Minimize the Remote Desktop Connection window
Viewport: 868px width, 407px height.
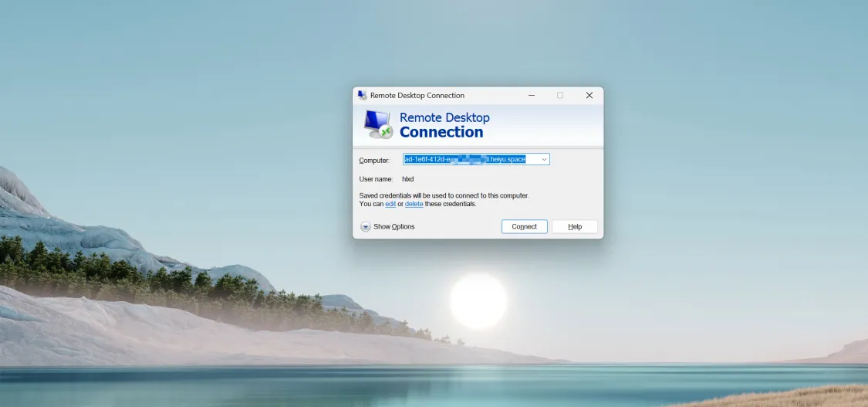coord(532,95)
